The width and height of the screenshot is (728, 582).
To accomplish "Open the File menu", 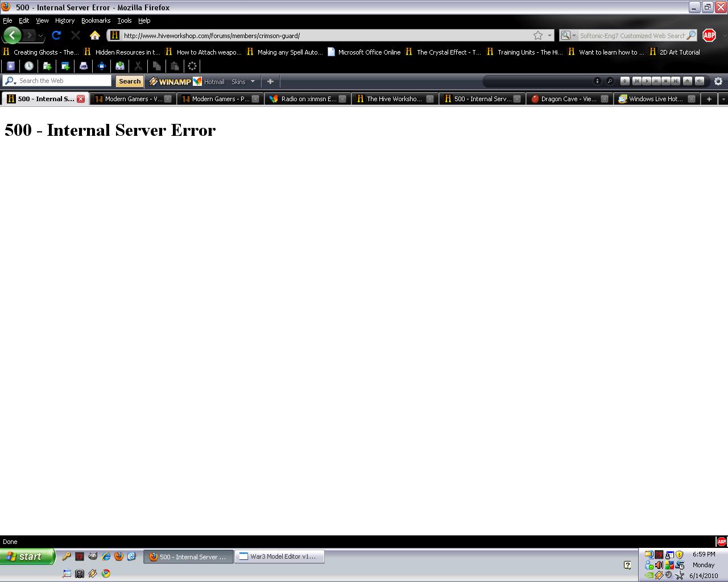I will pos(7,20).
